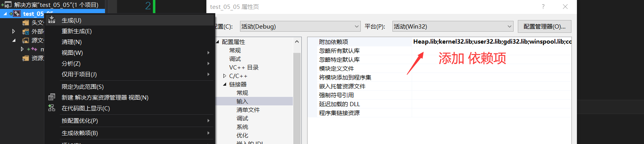Click the help question mark in property dialog
The height and width of the screenshot is (144, 644).
(x=543, y=7)
